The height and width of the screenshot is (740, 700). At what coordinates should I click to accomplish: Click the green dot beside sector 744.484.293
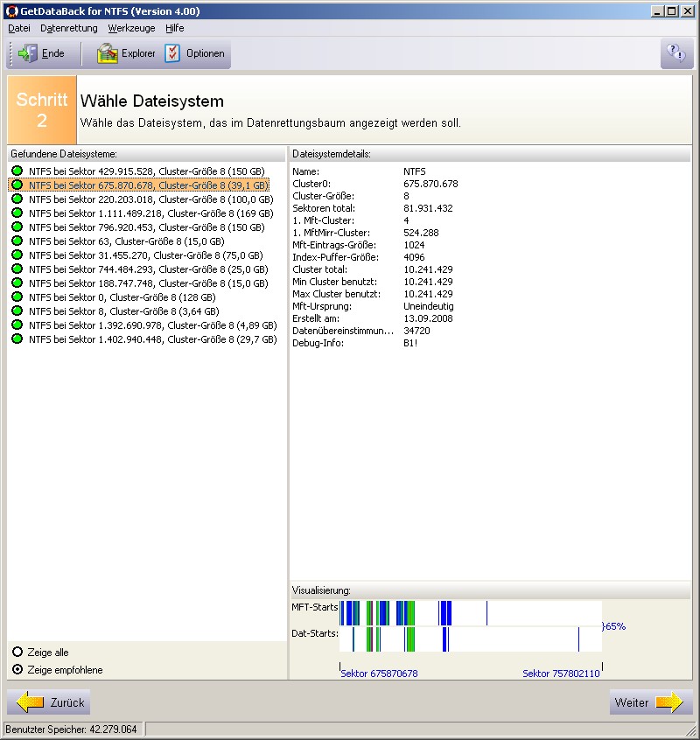tap(17, 269)
